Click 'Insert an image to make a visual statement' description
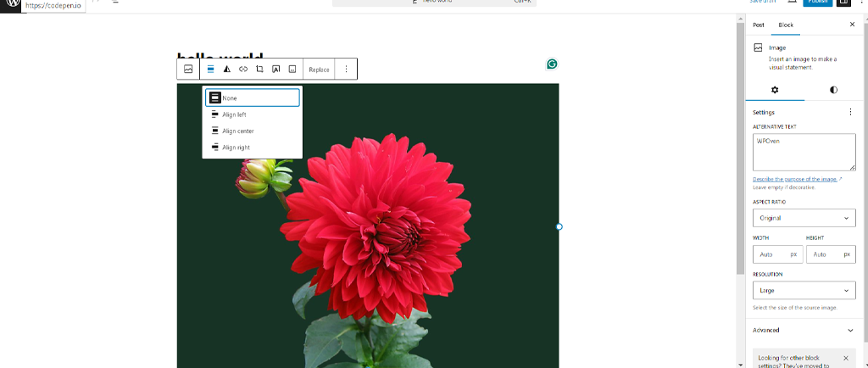This screenshot has width=868, height=368. [x=803, y=63]
